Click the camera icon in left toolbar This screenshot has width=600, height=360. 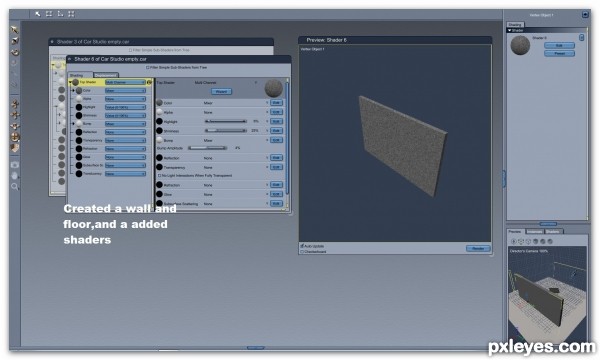[x=15, y=165]
